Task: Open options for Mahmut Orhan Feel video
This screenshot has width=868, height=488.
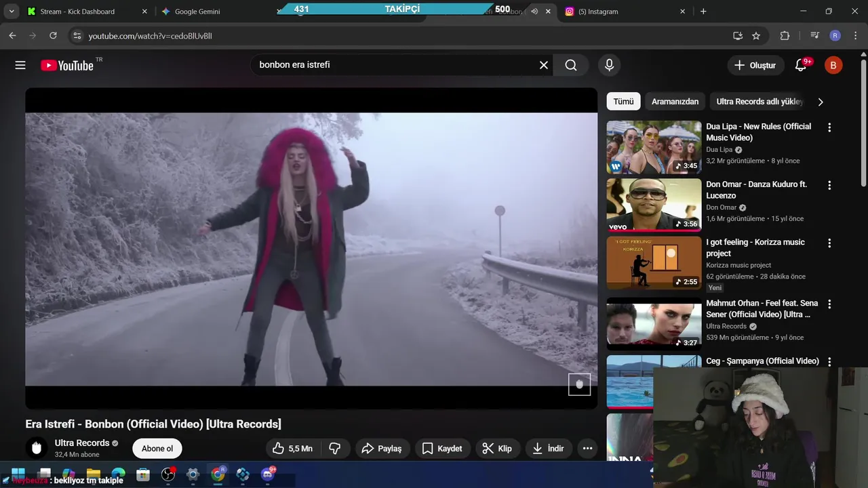Action: 829,304
